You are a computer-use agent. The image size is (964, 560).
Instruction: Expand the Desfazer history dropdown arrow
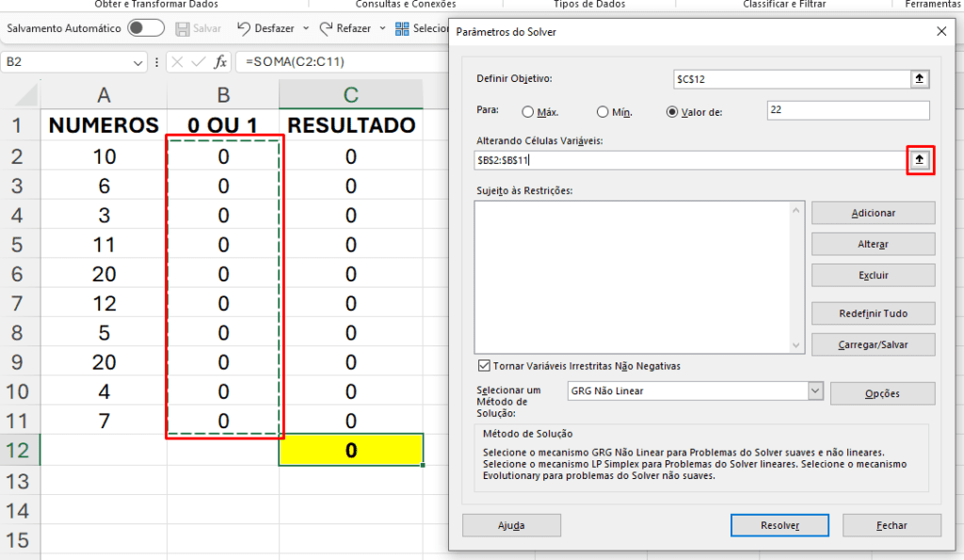(x=306, y=28)
